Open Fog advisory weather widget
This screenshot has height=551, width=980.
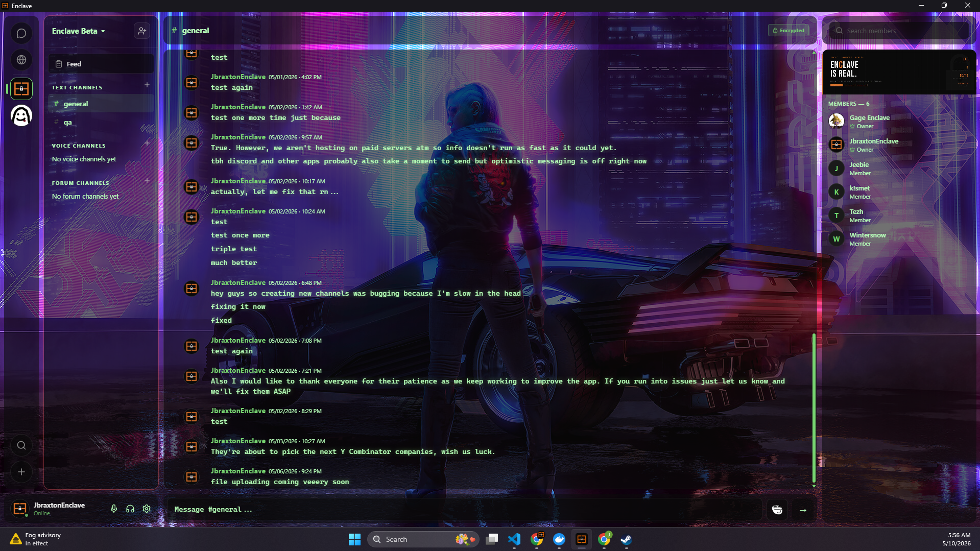click(36, 539)
